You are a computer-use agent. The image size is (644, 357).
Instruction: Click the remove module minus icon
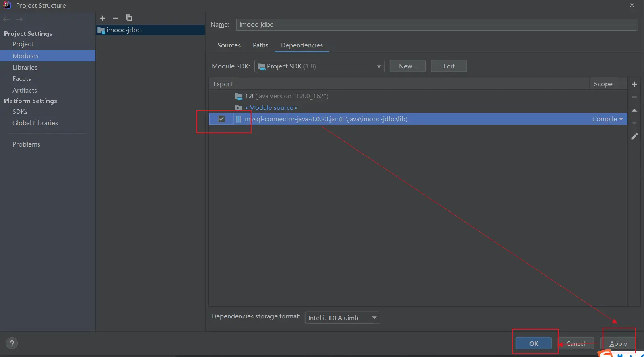pos(116,18)
